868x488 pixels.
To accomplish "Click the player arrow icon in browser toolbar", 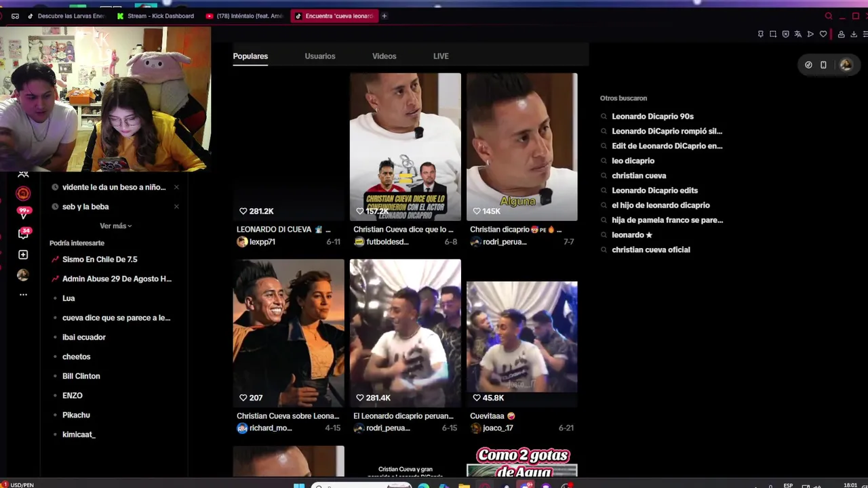I will (x=810, y=34).
